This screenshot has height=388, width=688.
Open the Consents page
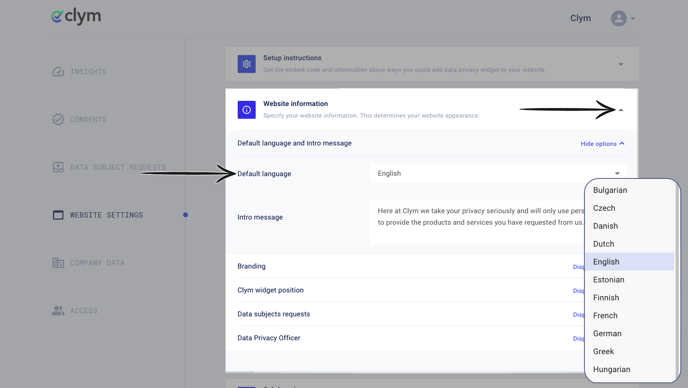pyautogui.click(x=88, y=119)
